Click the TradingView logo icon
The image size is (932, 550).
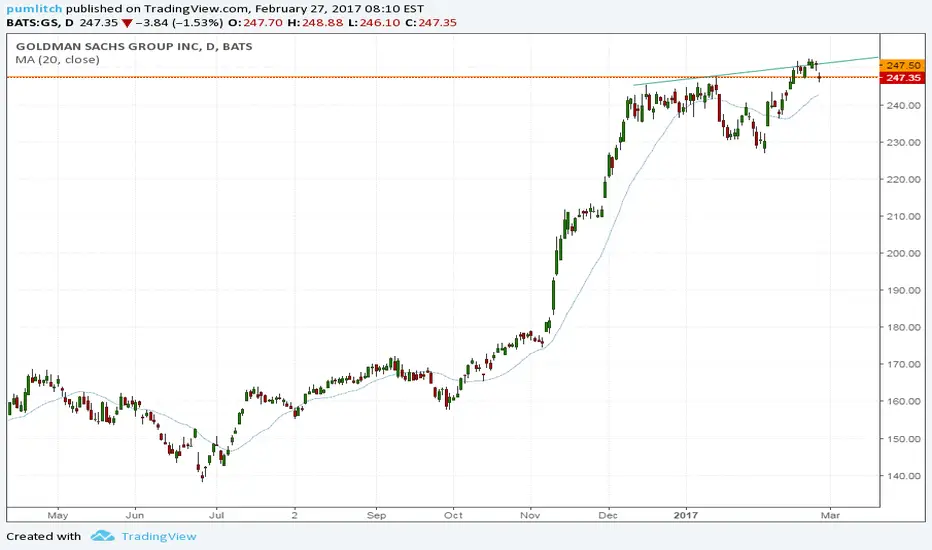coord(102,536)
